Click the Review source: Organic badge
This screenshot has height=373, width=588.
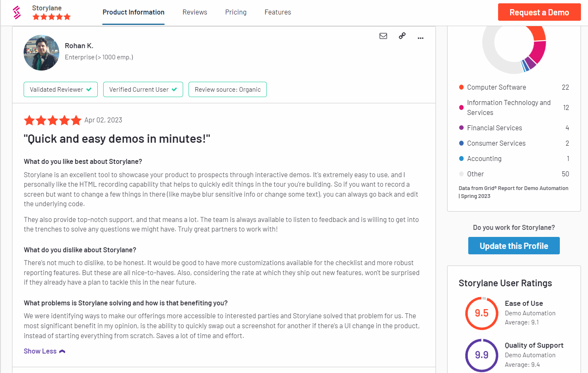click(x=227, y=90)
